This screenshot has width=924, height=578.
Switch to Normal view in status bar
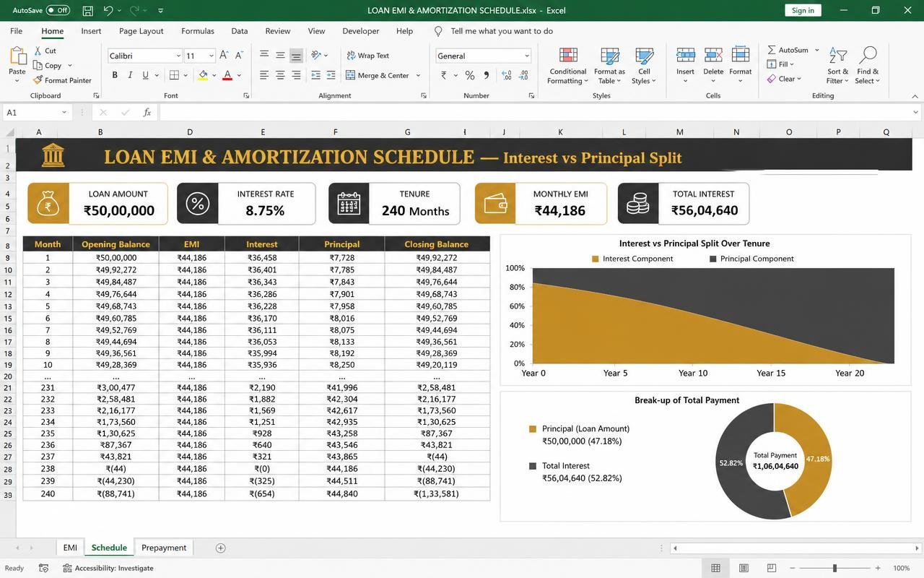coord(715,568)
